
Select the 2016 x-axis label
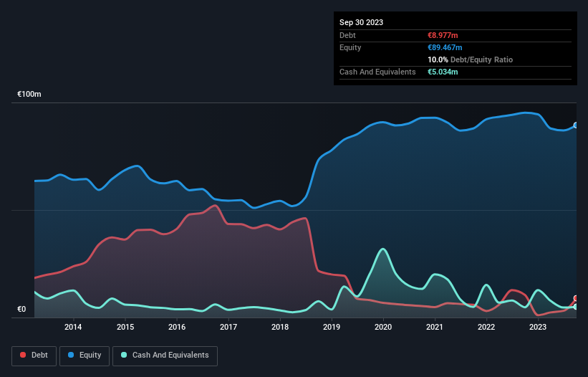coord(177,327)
